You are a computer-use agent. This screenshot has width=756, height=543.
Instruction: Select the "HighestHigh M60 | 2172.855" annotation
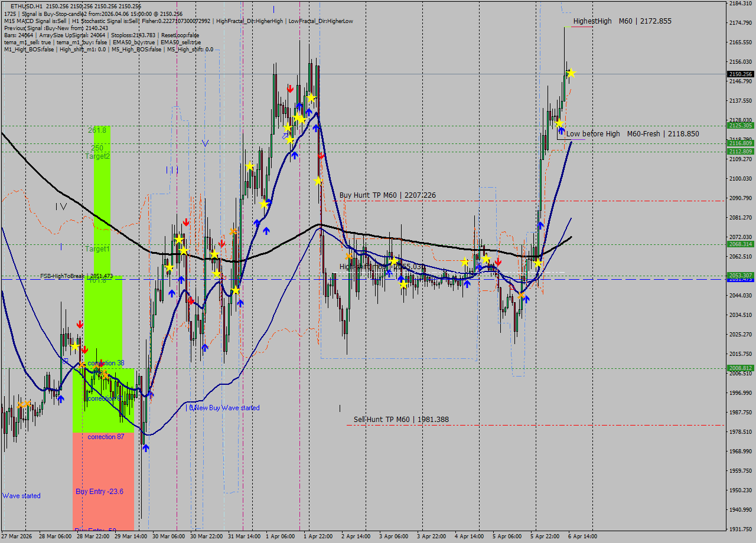623,21
